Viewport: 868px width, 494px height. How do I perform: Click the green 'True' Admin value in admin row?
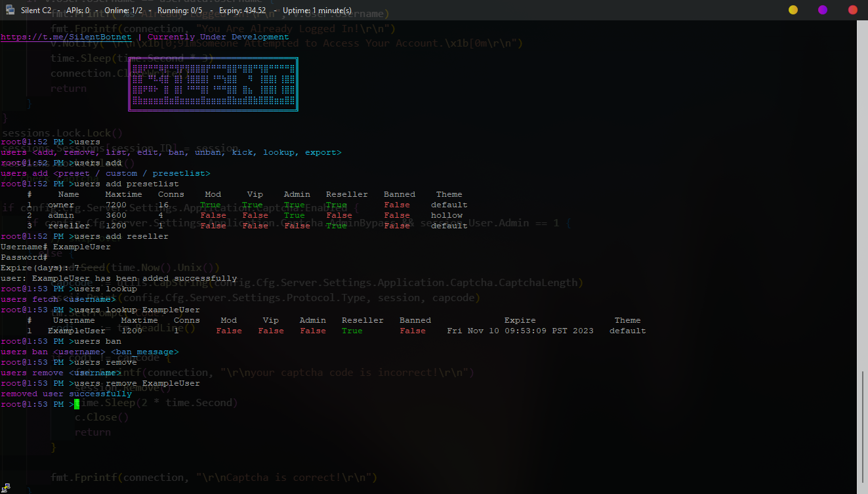[x=295, y=215]
